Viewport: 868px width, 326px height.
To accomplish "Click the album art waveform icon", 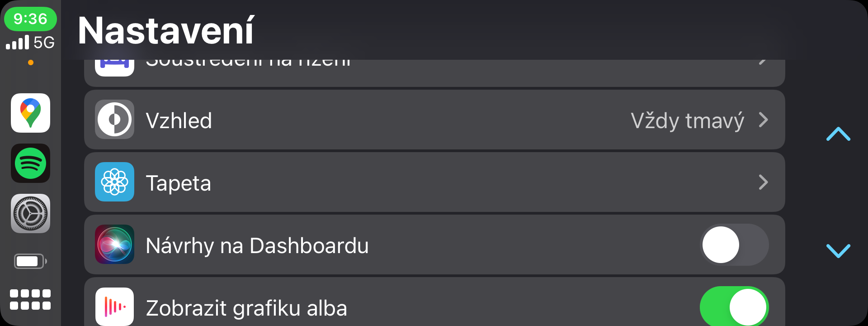I will pyautogui.click(x=114, y=307).
